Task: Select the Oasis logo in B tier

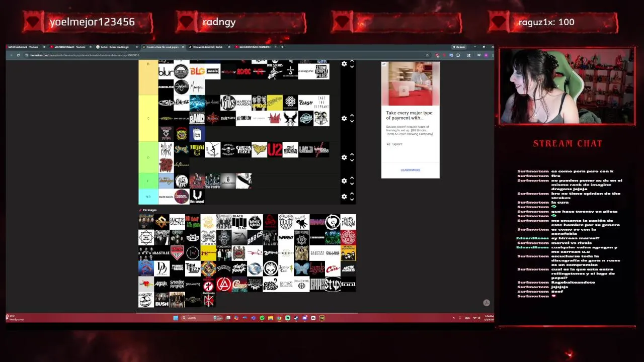Action: click(213, 72)
